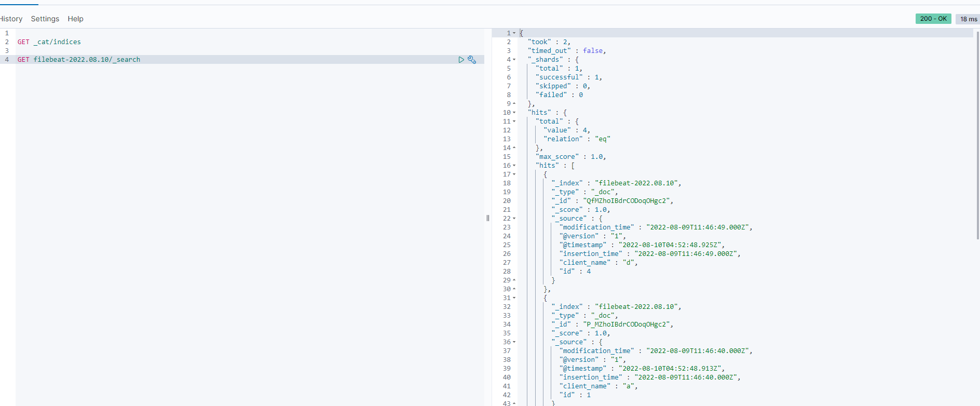
Task: Fold the second _source block at line 36
Action: (514, 342)
